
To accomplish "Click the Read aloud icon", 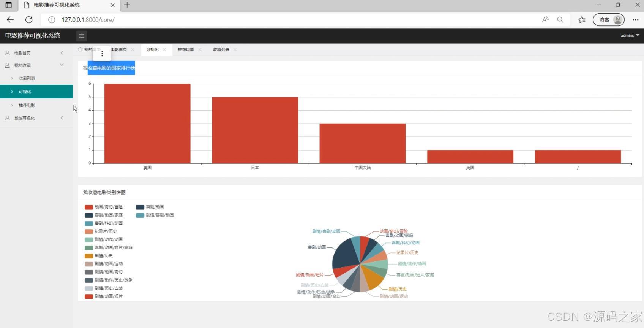I will [x=545, y=20].
